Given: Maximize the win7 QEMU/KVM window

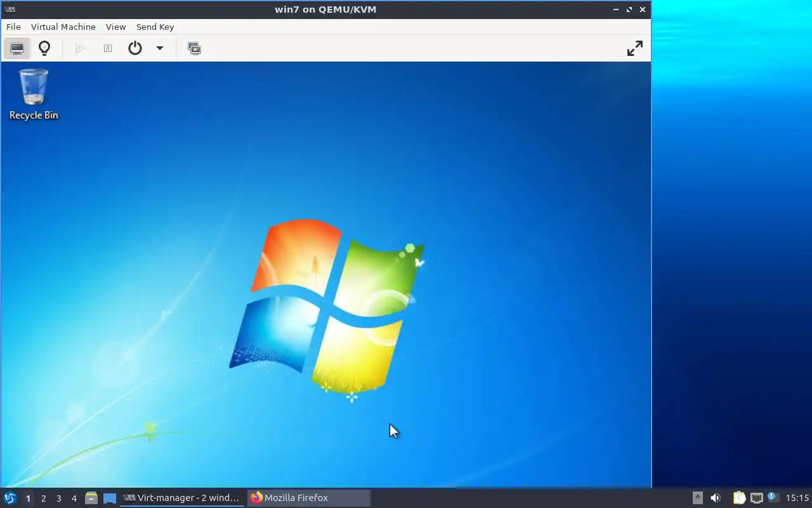Looking at the screenshot, I should tap(629, 10).
